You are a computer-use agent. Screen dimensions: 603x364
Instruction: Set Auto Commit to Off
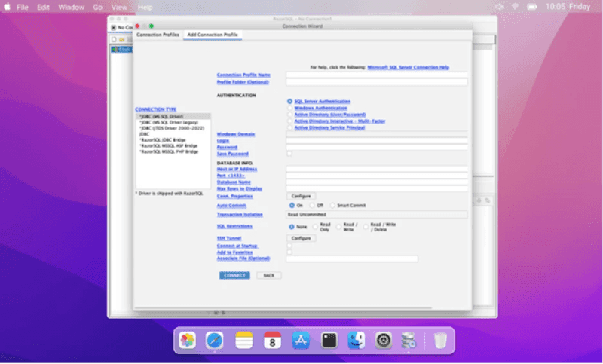point(312,205)
